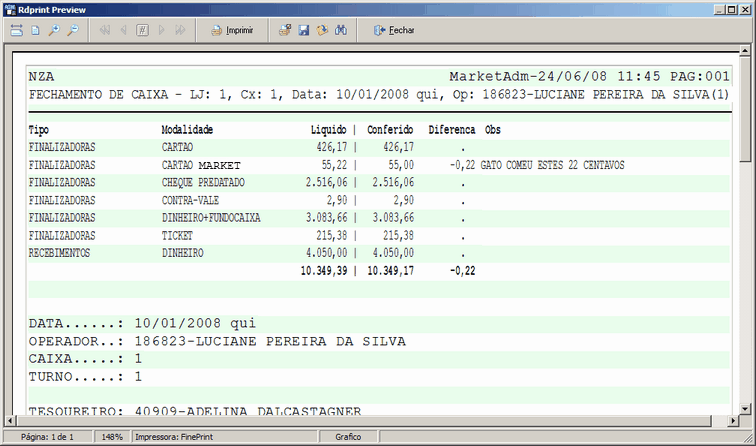Click the 10.349,39 liquido total
This screenshot has height=446, width=756.
click(x=324, y=271)
